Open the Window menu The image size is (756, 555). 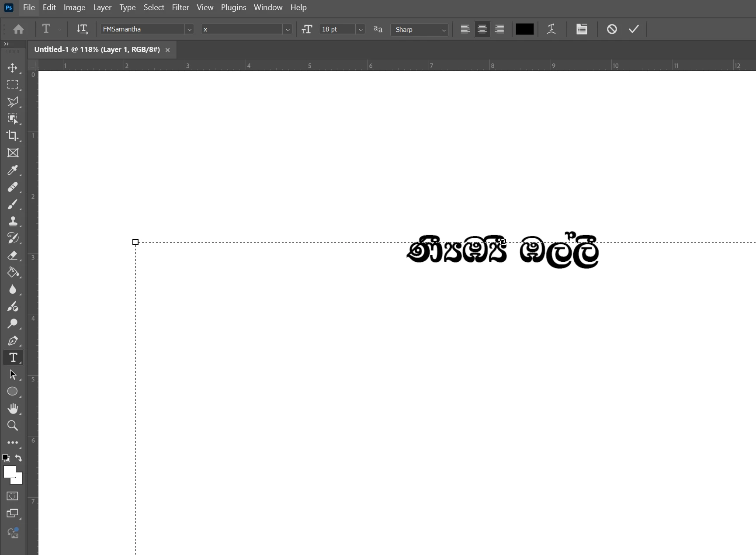pos(268,7)
